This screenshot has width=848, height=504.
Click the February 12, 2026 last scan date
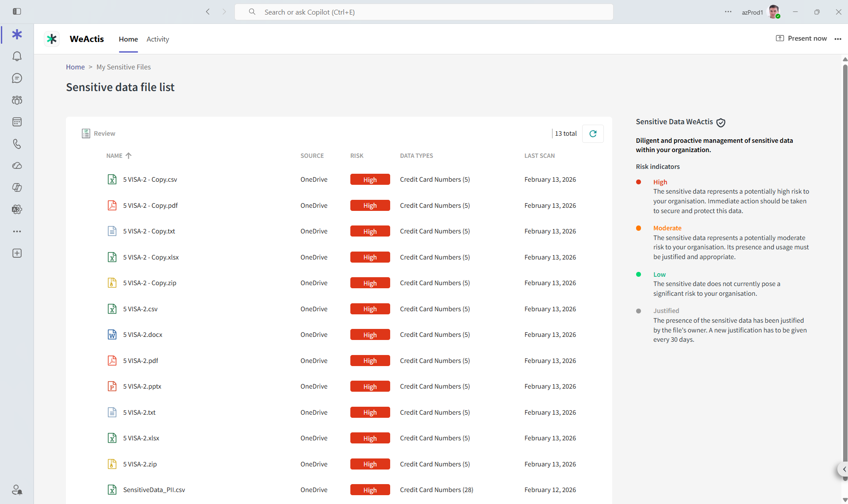click(550, 490)
